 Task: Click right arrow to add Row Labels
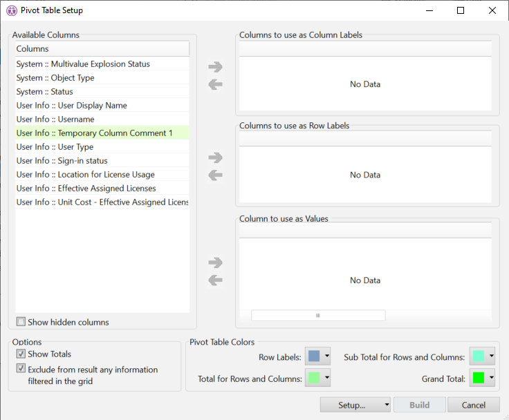[215, 157]
